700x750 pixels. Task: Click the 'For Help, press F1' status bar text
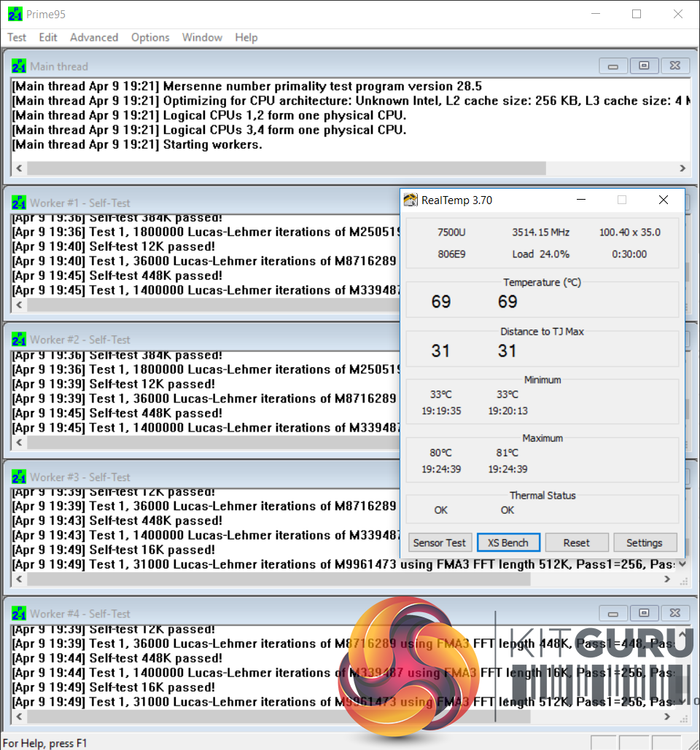(x=45, y=743)
